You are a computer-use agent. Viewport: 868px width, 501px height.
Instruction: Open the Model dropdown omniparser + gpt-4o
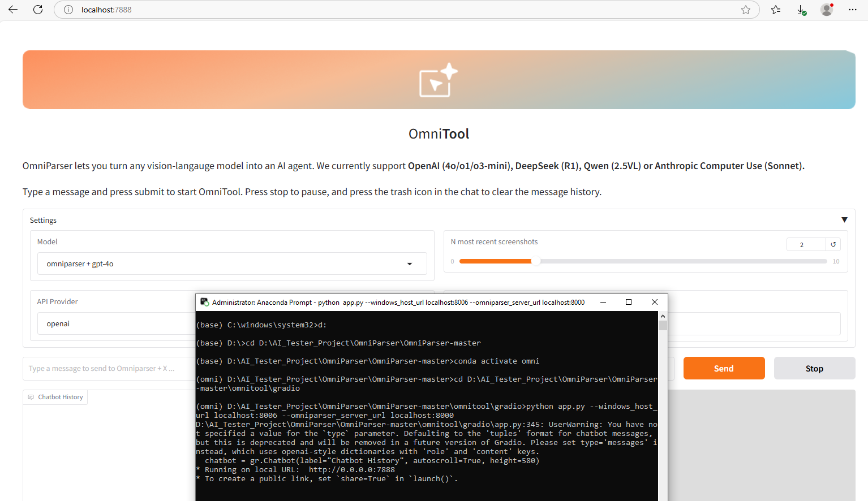tap(232, 264)
